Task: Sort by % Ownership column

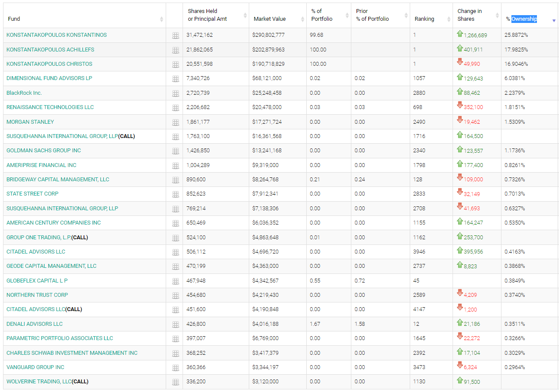Action: click(x=554, y=20)
